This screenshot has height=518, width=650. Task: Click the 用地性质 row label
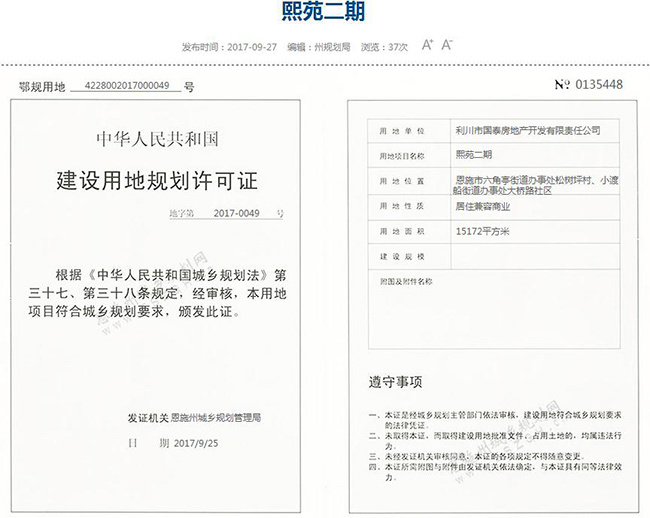coord(402,206)
